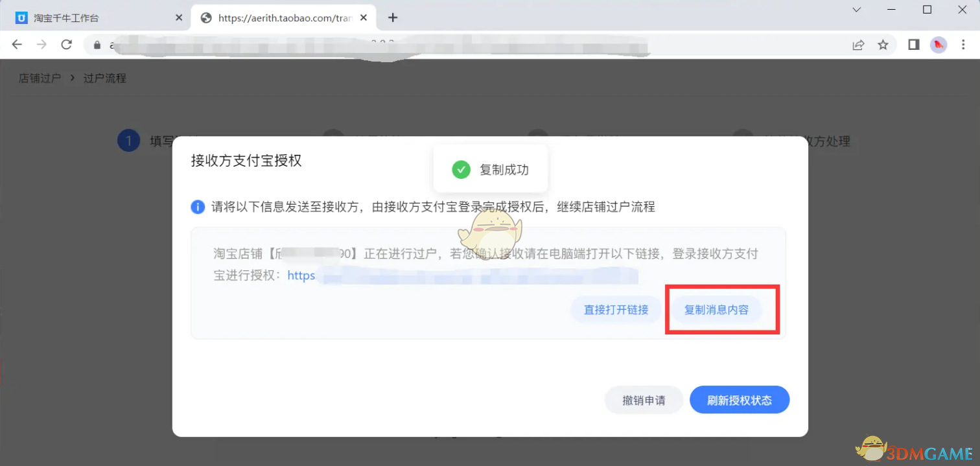Share this page via address bar icon
Image resolution: width=980 pixels, height=466 pixels.
(858, 45)
